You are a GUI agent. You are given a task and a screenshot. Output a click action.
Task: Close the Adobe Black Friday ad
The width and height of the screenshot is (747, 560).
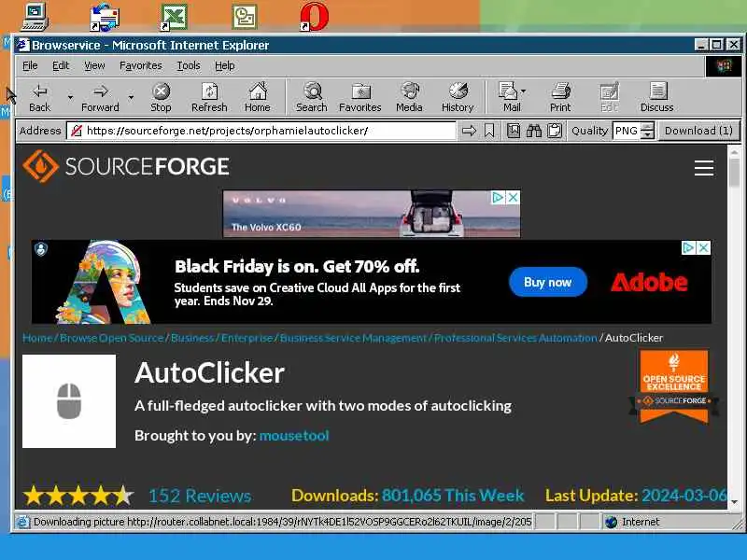point(704,247)
